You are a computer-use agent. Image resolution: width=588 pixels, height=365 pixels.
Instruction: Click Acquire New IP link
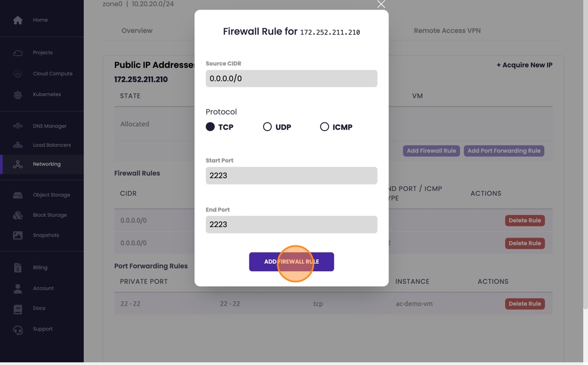pyautogui.click(x=524, y=65)
